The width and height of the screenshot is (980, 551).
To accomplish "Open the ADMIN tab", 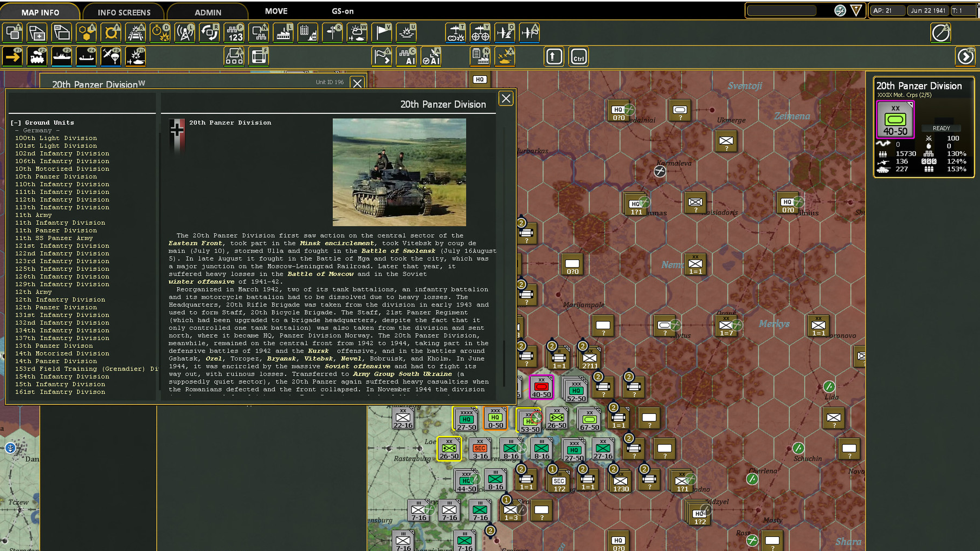I will pyautogui.click(x=208, y=12).
